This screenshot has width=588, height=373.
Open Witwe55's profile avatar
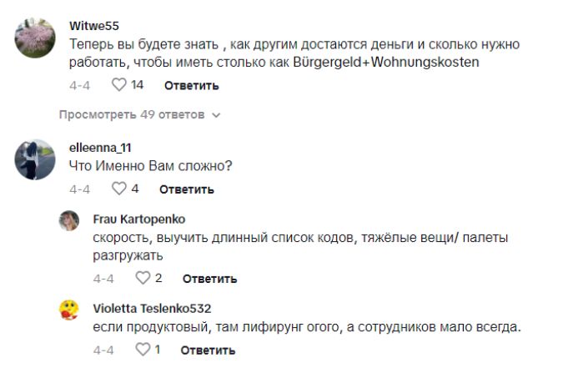tap(35, 38)
